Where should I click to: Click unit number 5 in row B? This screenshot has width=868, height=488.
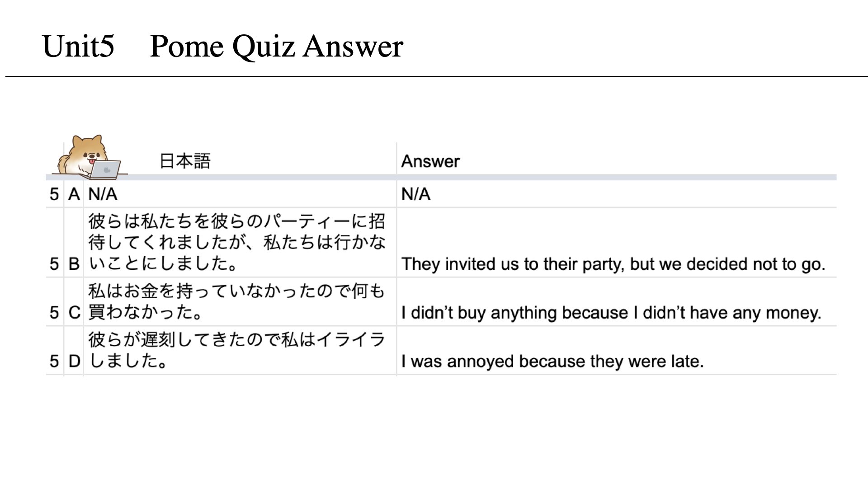[x=54, y=264]
